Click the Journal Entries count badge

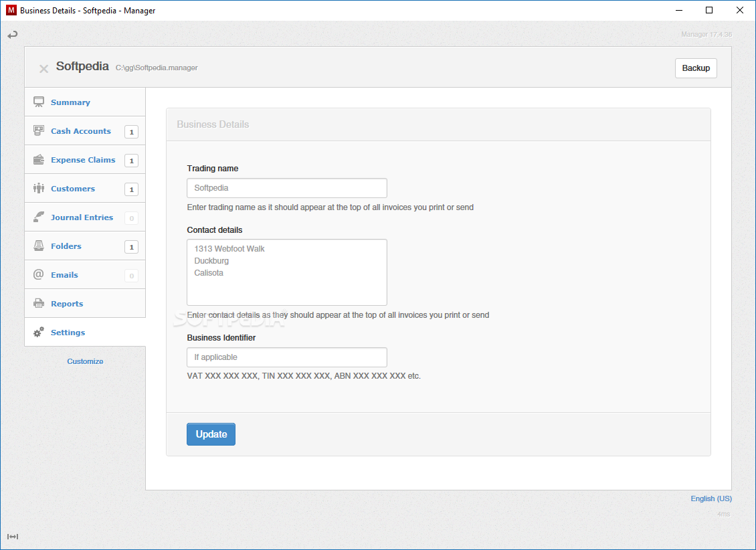coord(131,218)
